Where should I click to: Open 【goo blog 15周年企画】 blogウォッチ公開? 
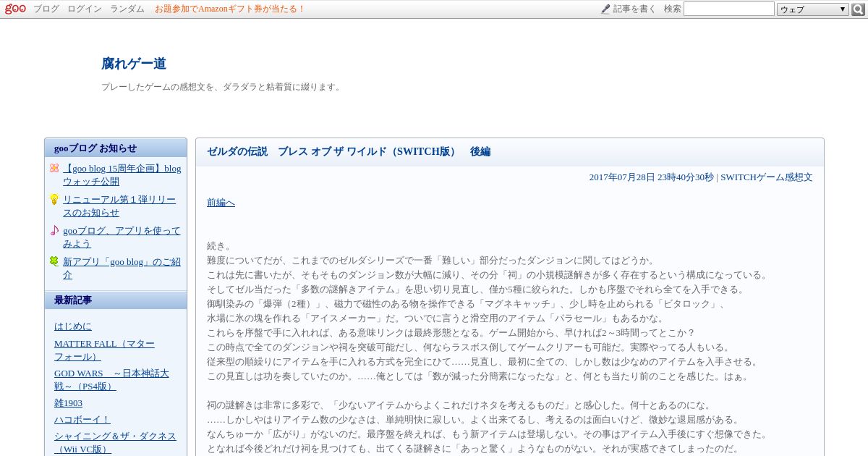[122, 174]
